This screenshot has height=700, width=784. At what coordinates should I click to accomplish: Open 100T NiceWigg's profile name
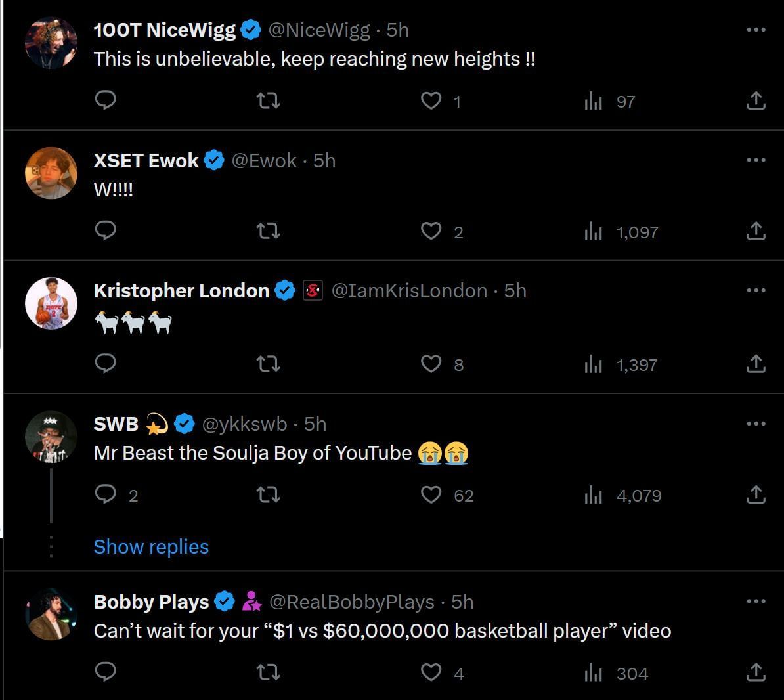[164, 30]
